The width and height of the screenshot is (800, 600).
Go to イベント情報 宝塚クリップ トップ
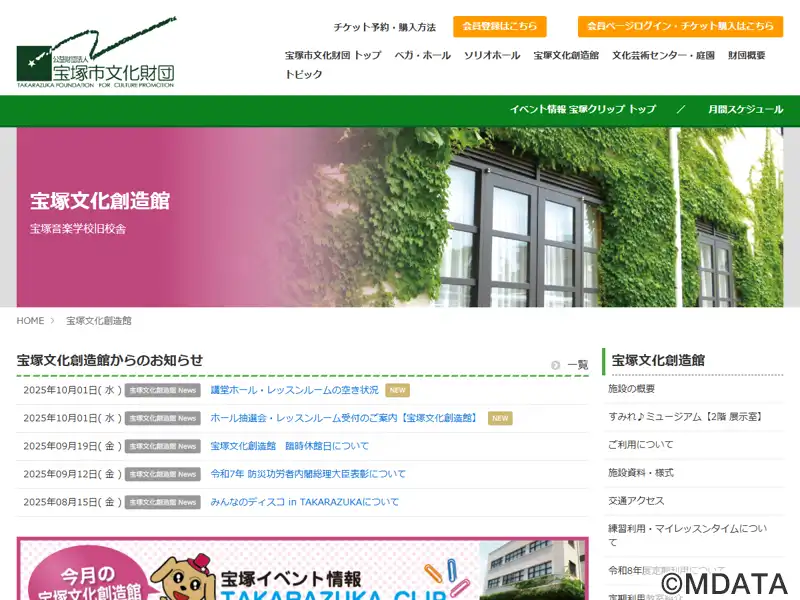[x=583, y=109]
